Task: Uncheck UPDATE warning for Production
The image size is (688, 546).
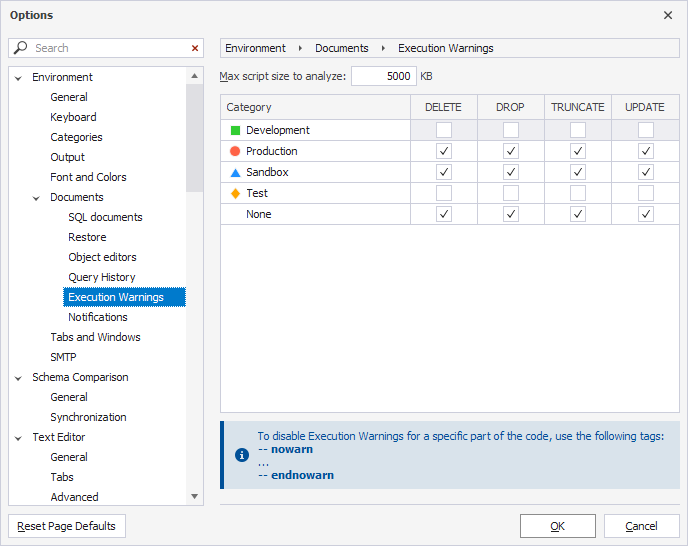Action: click(645, 151)
